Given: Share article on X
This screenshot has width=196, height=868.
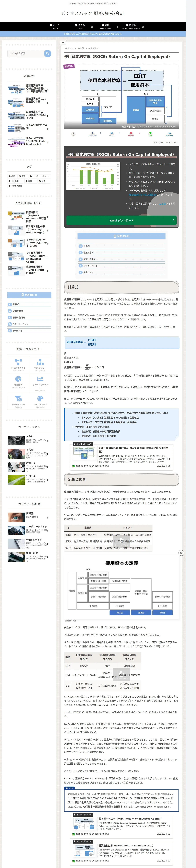Looking at the screenshot, I should 73,134.
